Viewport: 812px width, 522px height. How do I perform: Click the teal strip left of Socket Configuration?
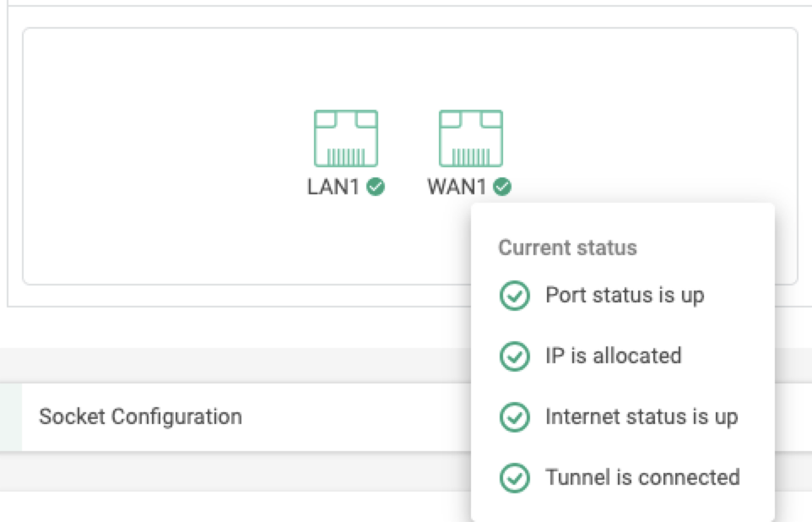coord(11,417)
